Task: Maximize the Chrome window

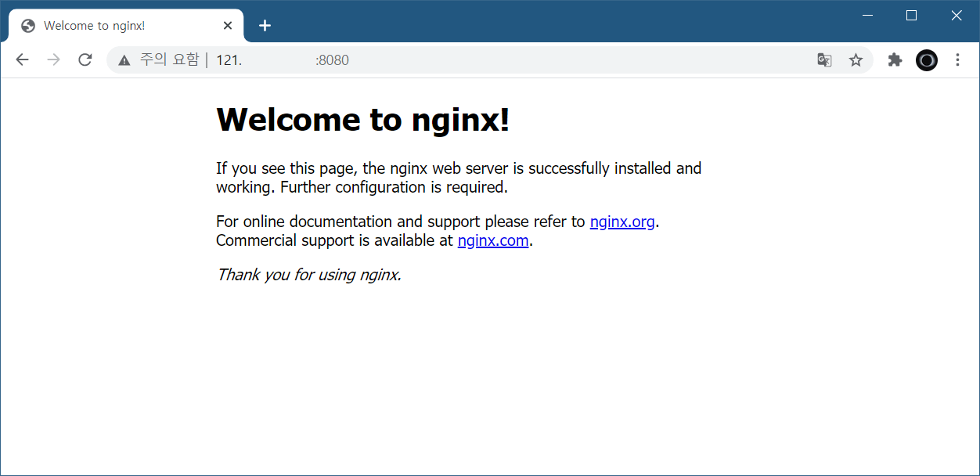Action: (911, 16)
